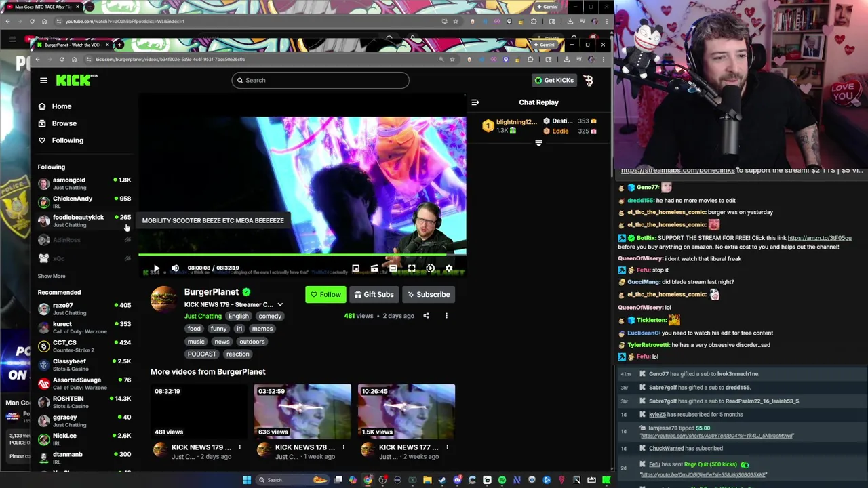Open options for KICK NEWS 178 video

click(x=343, y=447)
